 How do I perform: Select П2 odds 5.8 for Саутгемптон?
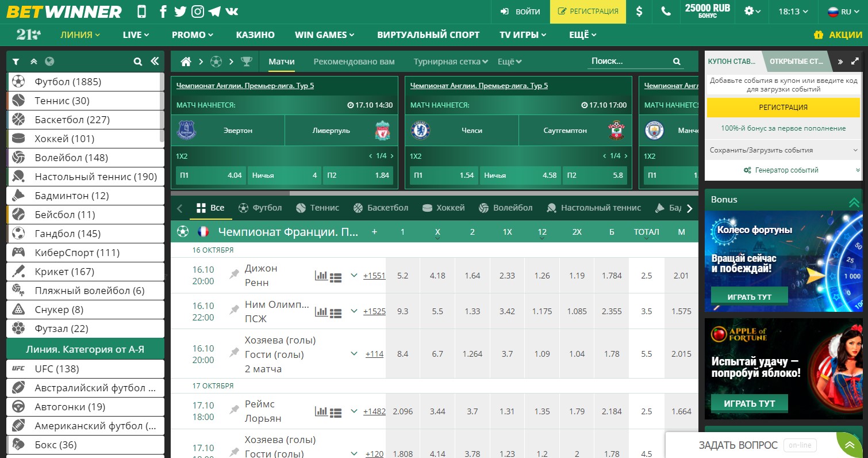click(596, 175)
